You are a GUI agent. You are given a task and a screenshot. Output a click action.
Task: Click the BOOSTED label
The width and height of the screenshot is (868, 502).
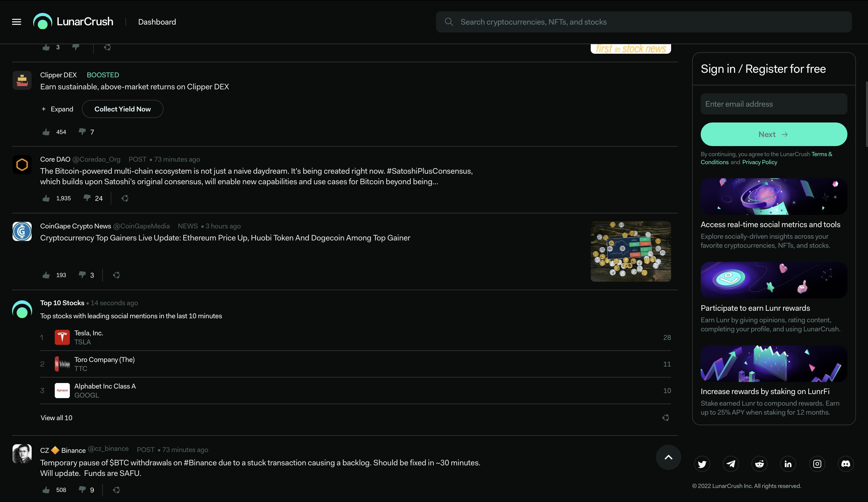[103, 75]
